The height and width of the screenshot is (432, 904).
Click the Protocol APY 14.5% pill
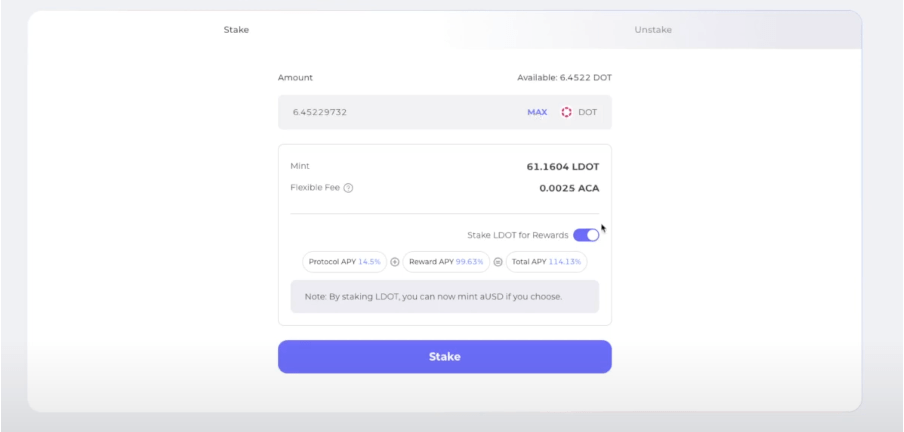pyautogui.click(x=344, y=262)
